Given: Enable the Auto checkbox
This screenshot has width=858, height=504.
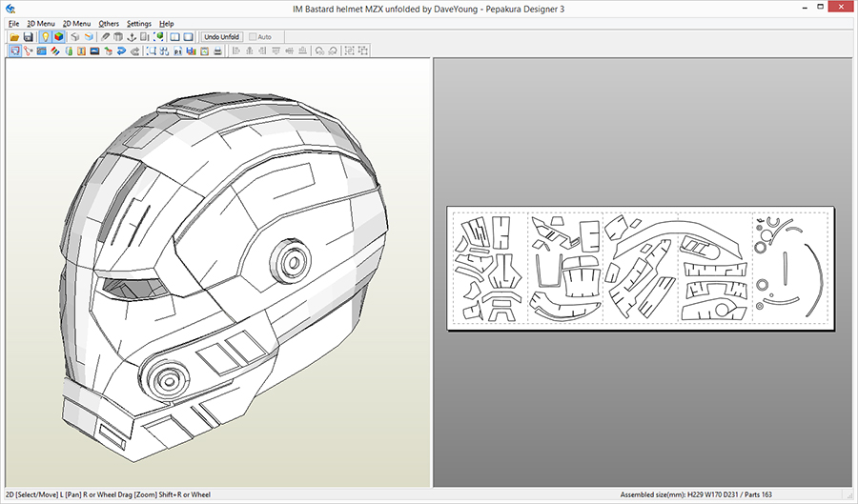Looking at the screenshot, I should pyautogui.click(x=253, y=37).
